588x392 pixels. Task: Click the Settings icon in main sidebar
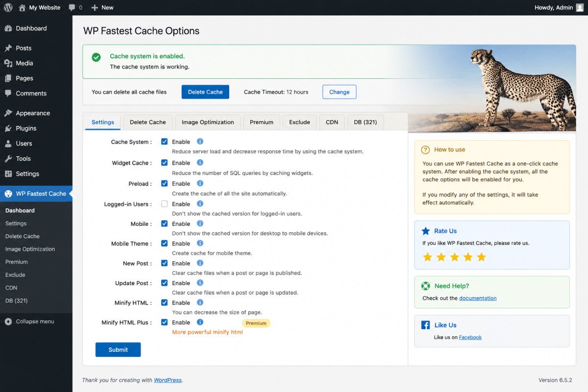8,174
